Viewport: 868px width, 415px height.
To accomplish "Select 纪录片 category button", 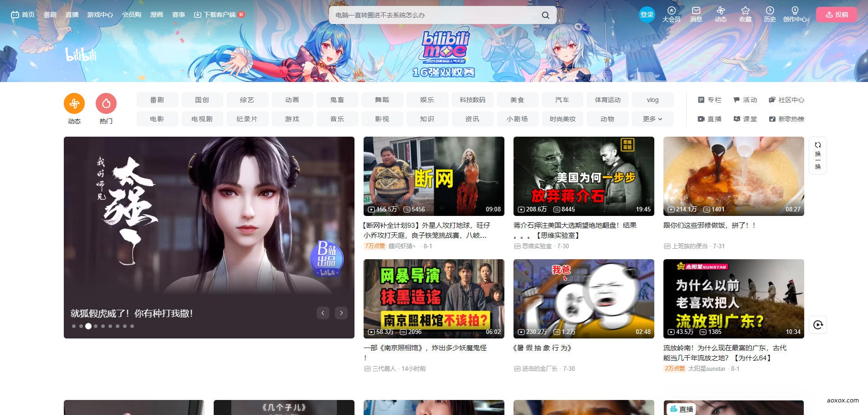I will (247, 119).
